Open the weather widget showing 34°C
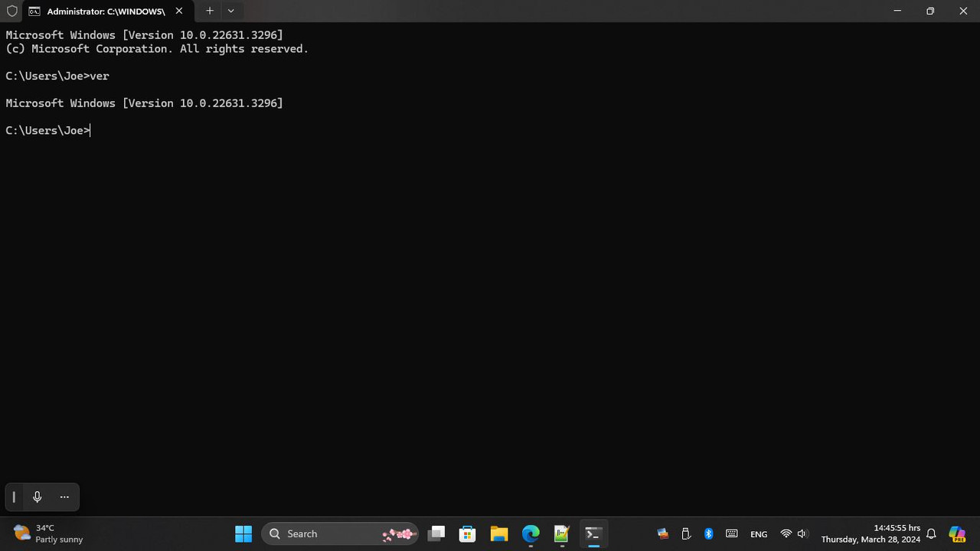980x551 pixels. click(x=49, y=533)
